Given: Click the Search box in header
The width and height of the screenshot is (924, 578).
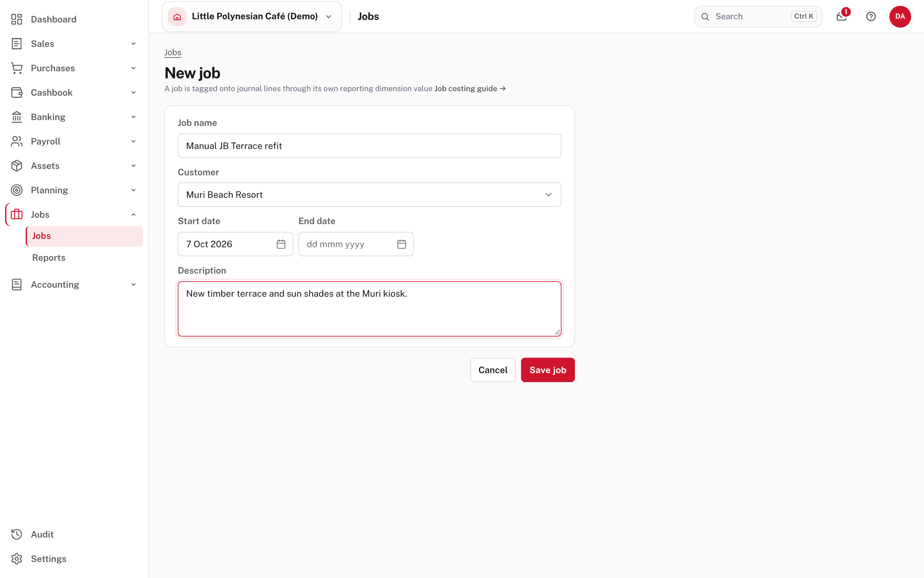Looking at the screenshot, I should [x=758, y=16].
